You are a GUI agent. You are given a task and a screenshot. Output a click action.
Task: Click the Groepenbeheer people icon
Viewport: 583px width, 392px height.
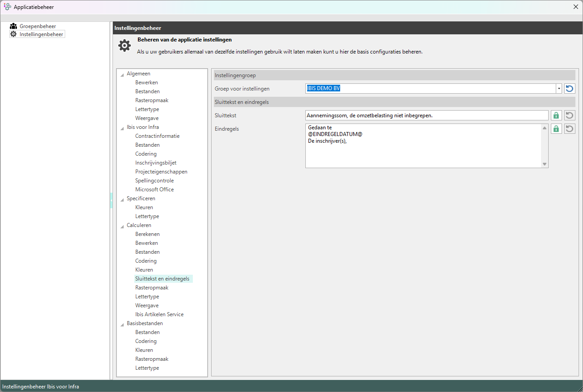coord(13,26)
